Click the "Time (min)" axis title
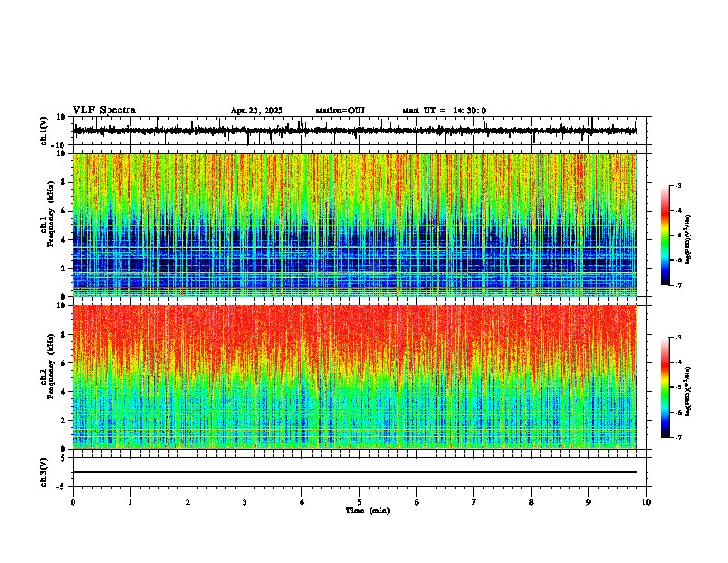728x563 pixels. [x=368, y=511]
